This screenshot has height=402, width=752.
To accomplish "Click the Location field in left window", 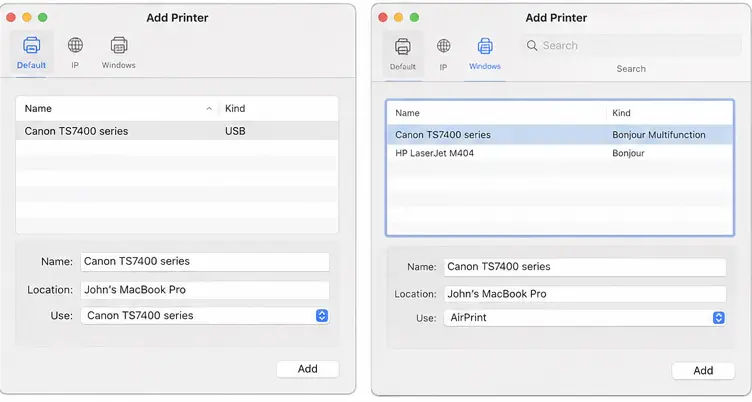I will [x=205, y=290].
